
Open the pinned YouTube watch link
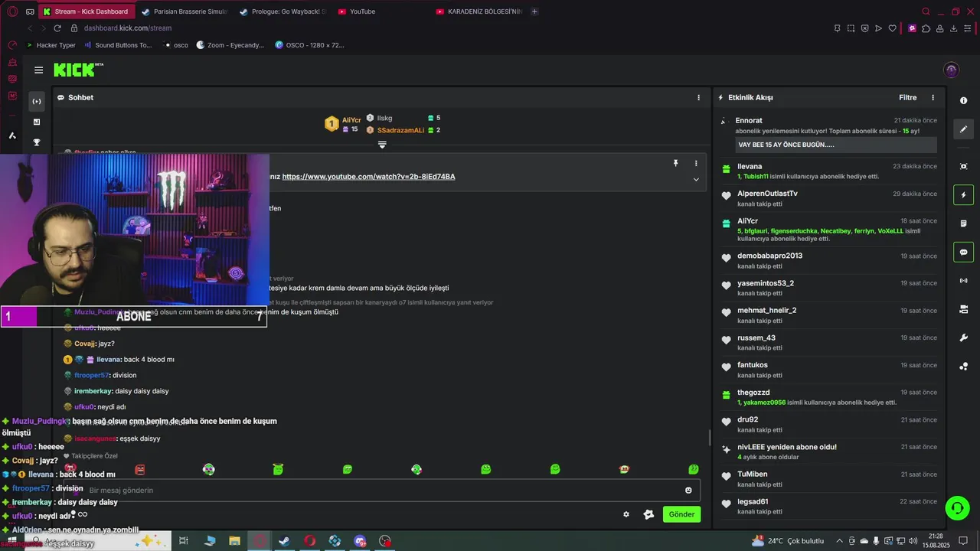pos(368,177)
